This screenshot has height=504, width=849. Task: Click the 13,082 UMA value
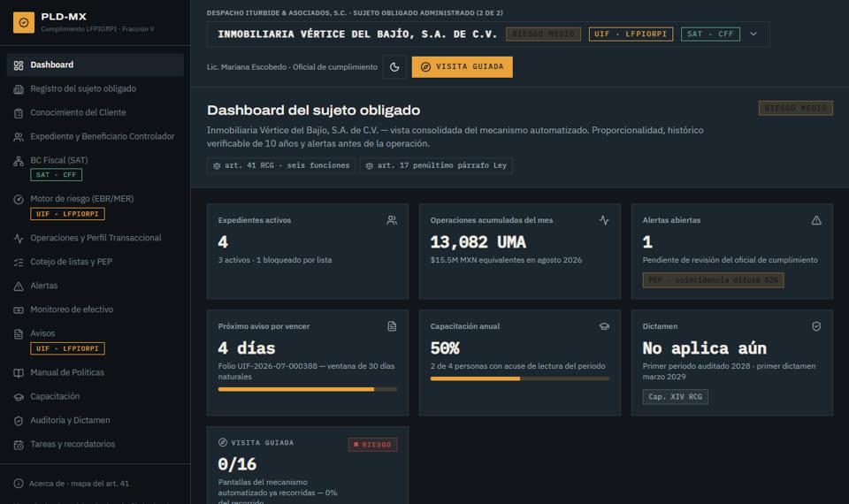pyautogui.click(x=478, y=242)
